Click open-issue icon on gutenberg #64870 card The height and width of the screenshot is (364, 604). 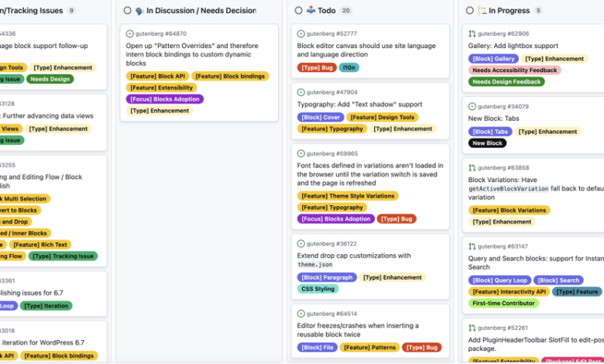coord(130,34)
